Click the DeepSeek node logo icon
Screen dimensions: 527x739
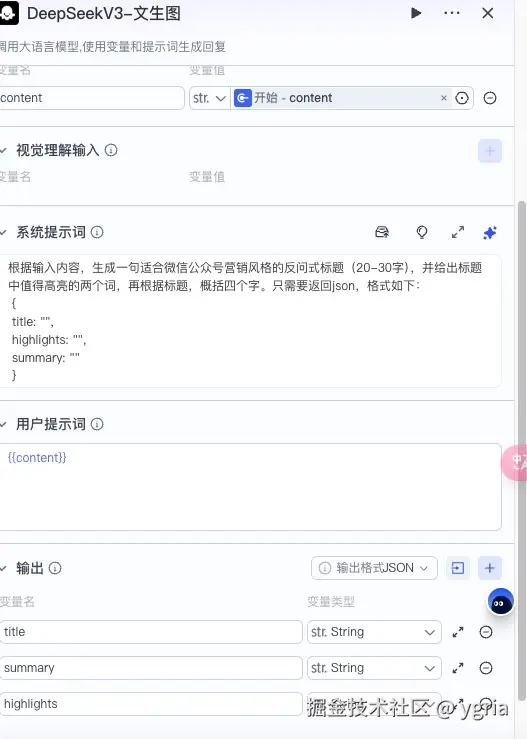tap(8, 13)
